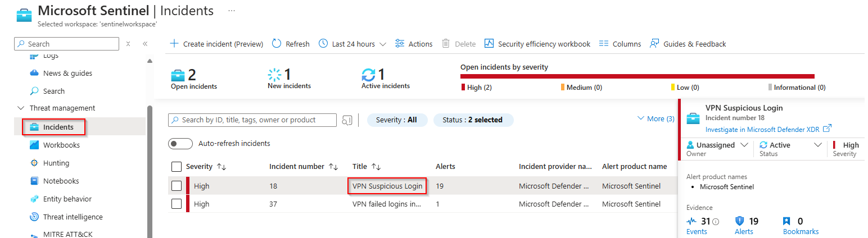The image size is (868, 238).
Task: Collapse the Threat management section
Action: (x=21, y=108)
